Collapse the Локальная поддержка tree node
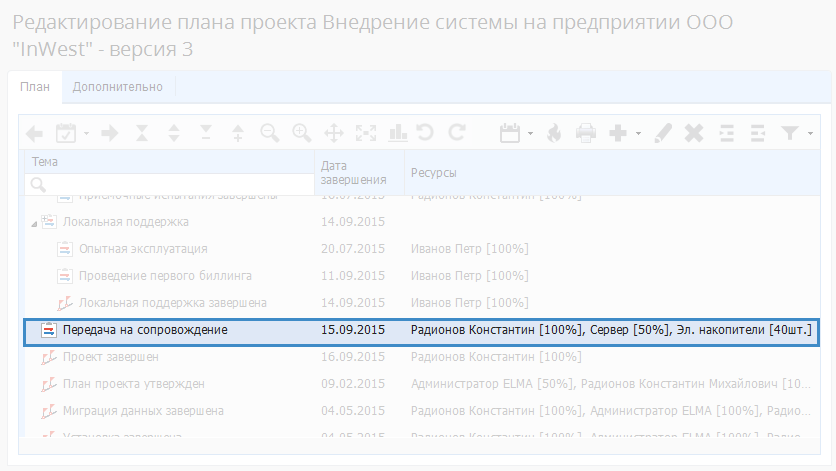This screenshot has height=471, width=836. [35, 222]
